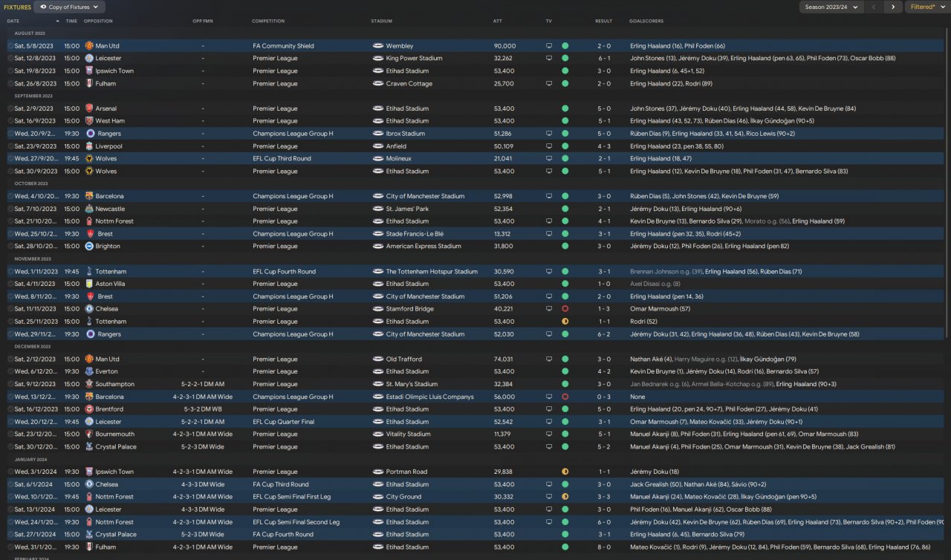
Task: Tick the selection circle beside Sat, 7/10/2023
Action: 10,209
